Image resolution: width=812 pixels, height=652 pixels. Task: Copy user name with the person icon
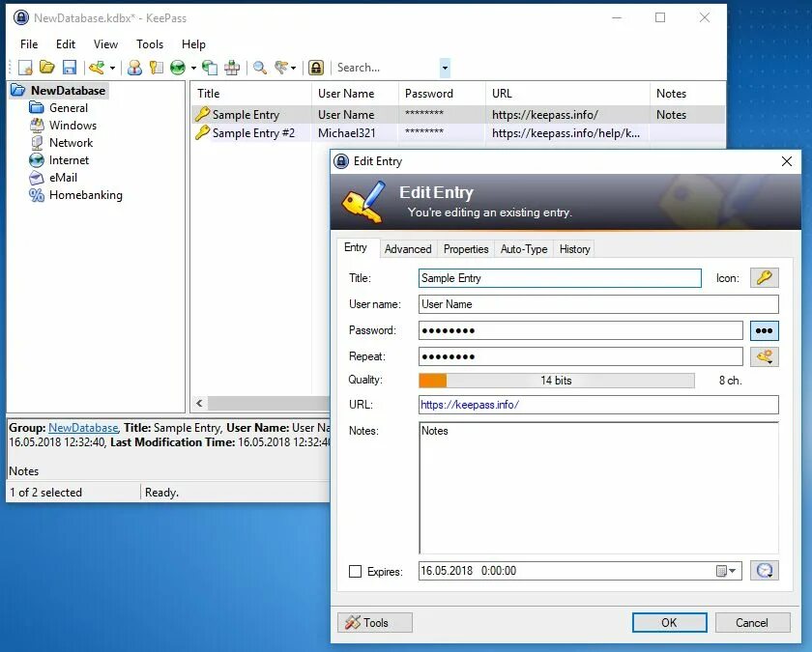[x=134, y=68]
